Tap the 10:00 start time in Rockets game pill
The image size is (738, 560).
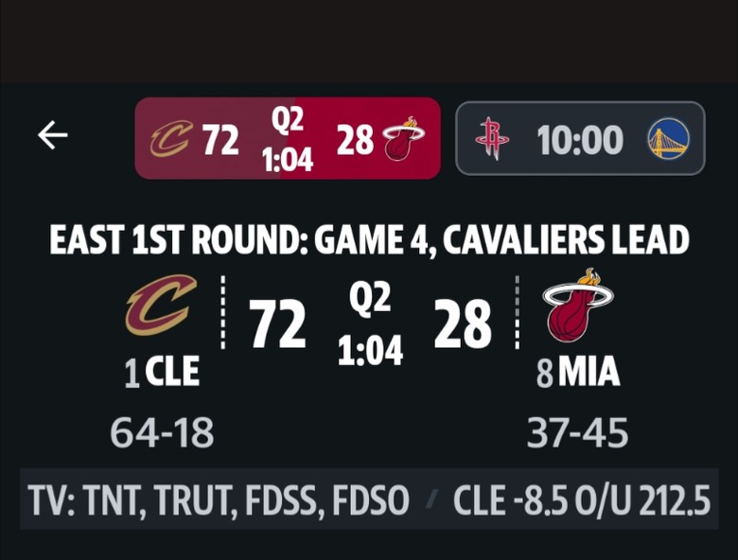(x=580, y=140)
